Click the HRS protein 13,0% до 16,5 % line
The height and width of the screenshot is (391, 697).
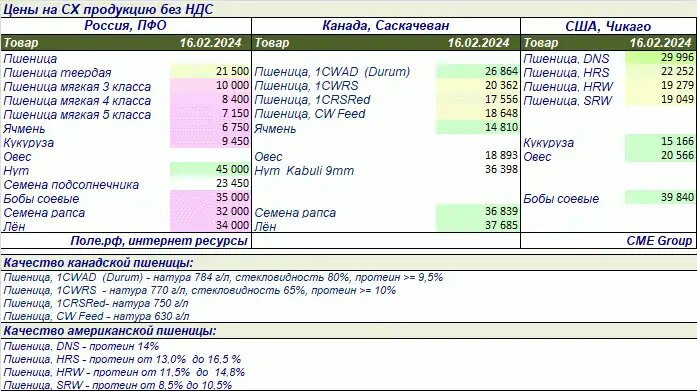(x=122, y=359)
